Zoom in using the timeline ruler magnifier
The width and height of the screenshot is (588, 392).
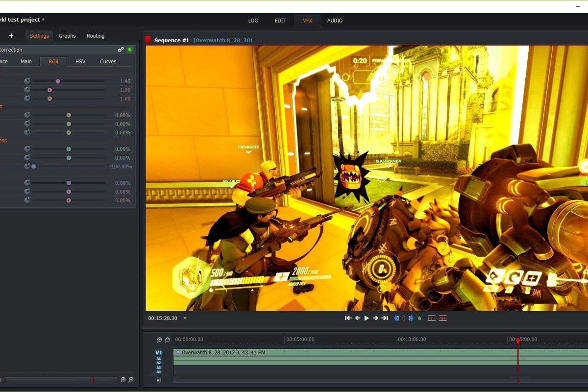160,340
